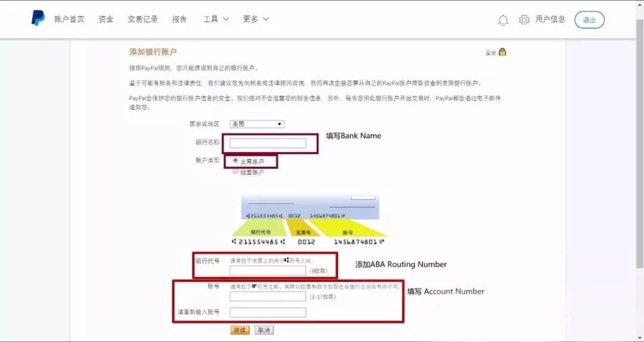Click into the 银行名称 input field

tap(268, 143)
